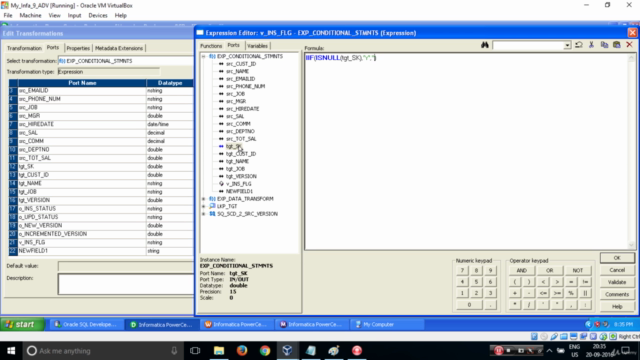Click the || concatenation operator key
640x360 pixels.
585,293
